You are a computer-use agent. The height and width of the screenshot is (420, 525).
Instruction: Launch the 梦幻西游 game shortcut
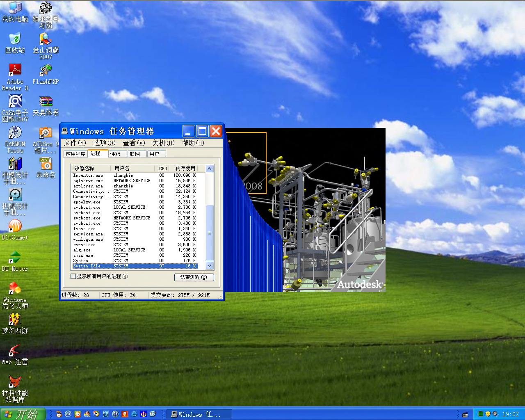15,323
